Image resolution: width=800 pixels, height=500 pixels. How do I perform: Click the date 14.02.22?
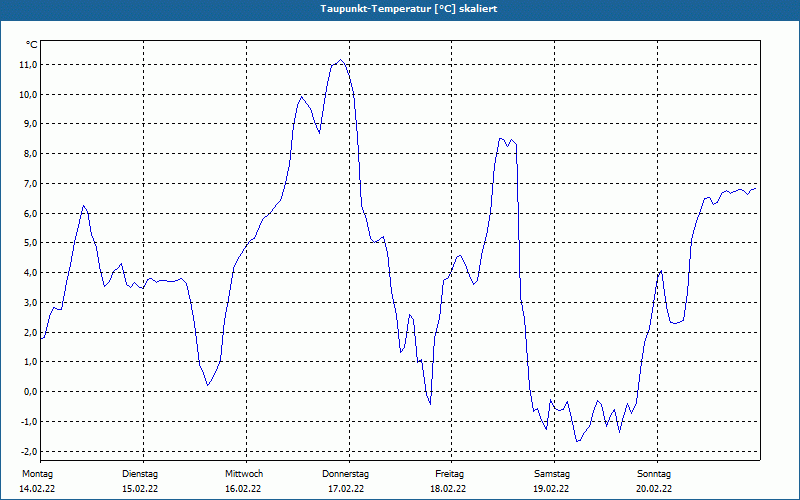coord(37,489)
